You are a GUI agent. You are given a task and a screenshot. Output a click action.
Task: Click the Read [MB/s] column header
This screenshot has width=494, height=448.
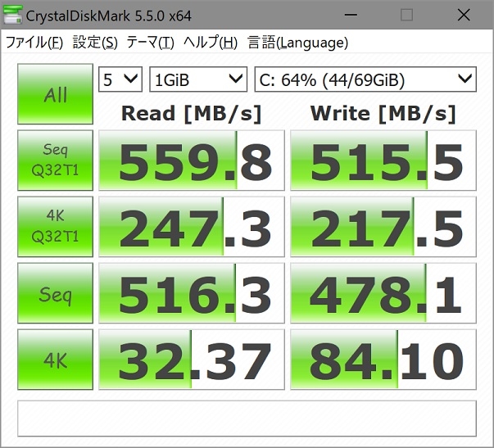point(192,113)
